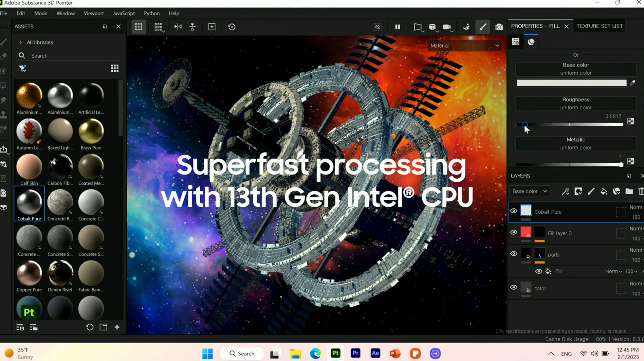Viewport: 644px width, 361px height.
Task: Undock the Layers panel
Action: (x=629, y=176)
